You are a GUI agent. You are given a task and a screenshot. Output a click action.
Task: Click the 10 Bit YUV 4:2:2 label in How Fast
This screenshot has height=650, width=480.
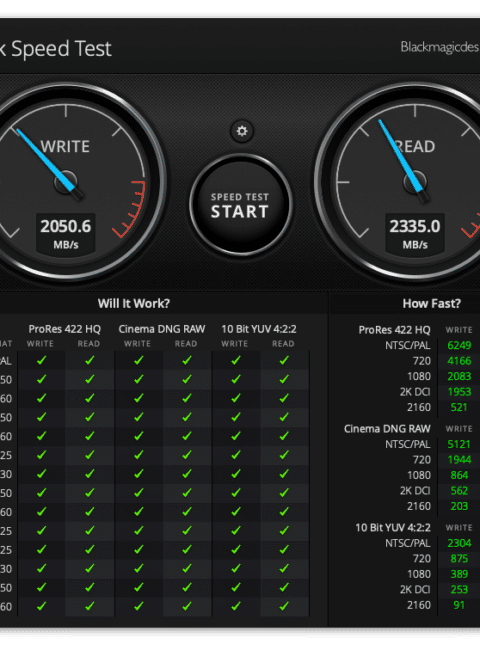point(393,528)
